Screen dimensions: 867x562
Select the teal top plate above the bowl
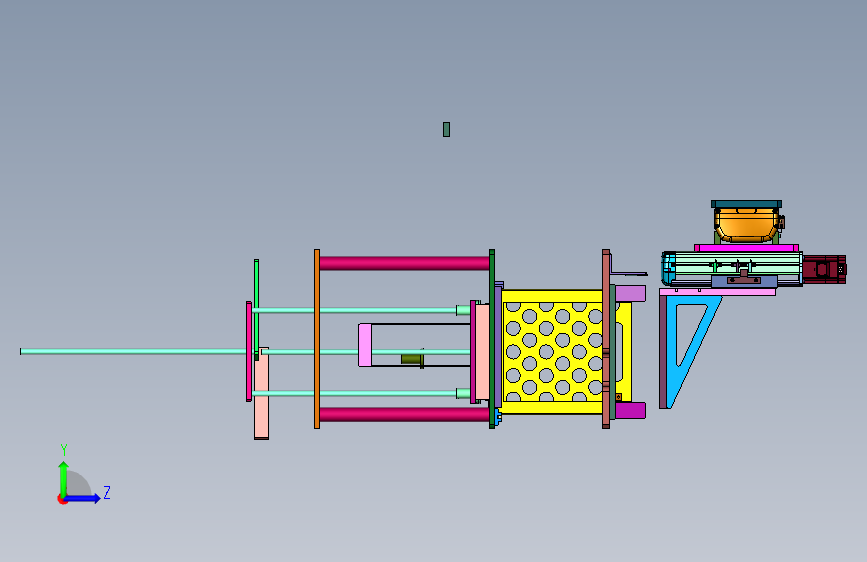(x=746, y=204)
